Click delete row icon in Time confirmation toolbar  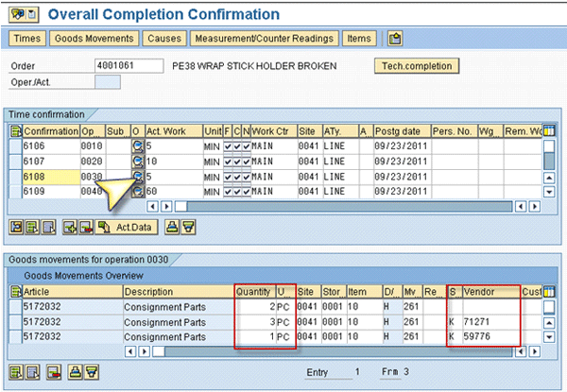86,228
